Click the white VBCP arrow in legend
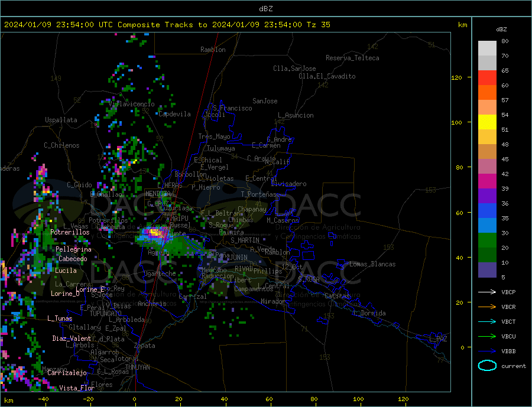 487,292
